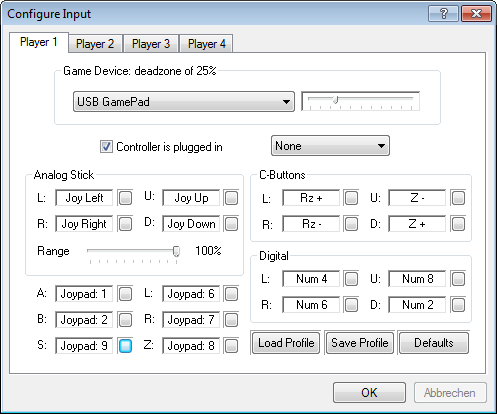Image resolution: width=497 pixels, height=414 pixels.
Task: Click the Z trigger Joypad: 8 field
Action: tap(191, 346)
